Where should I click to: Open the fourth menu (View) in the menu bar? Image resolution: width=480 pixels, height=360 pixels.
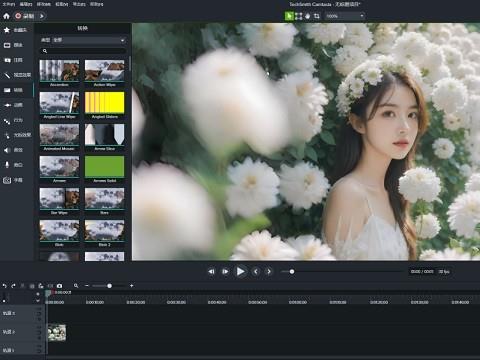tap(62, 4)
